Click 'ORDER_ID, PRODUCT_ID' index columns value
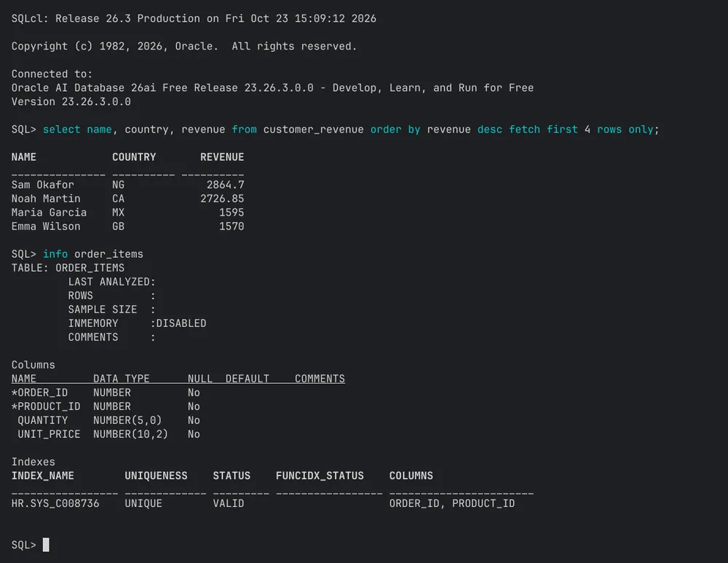The height and width of the screenshot is (563, 728). 452,503
